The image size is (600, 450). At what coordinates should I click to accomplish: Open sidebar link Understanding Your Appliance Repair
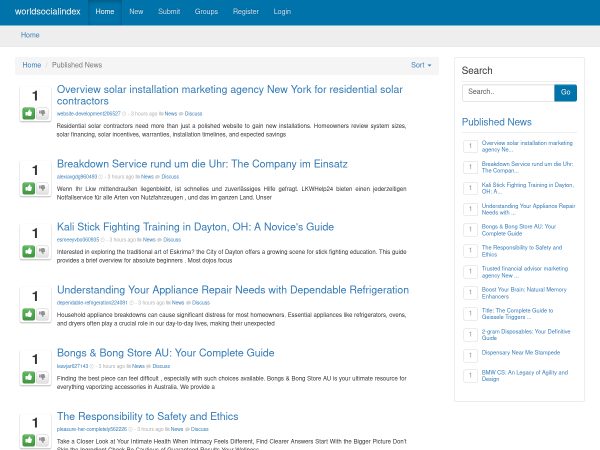[x=528, y=209]
